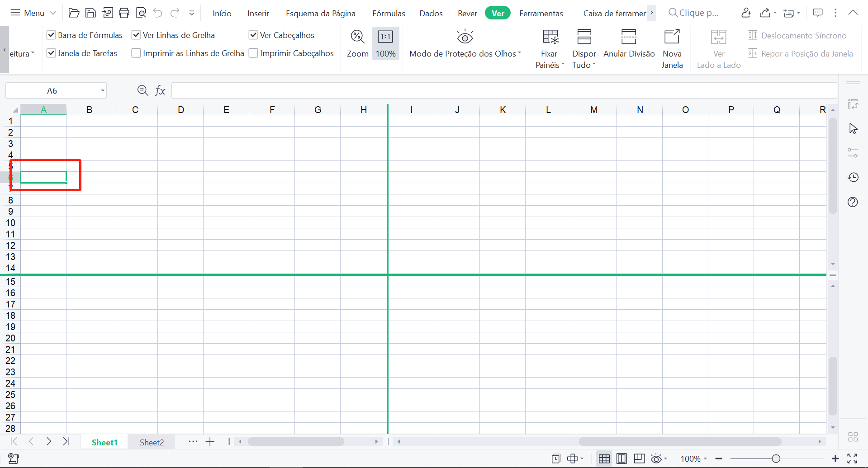Switch to the Sheet2 worksheet tab
Image resolution: width=868 pixels, height=468 pixels.
tap(152, 442)
